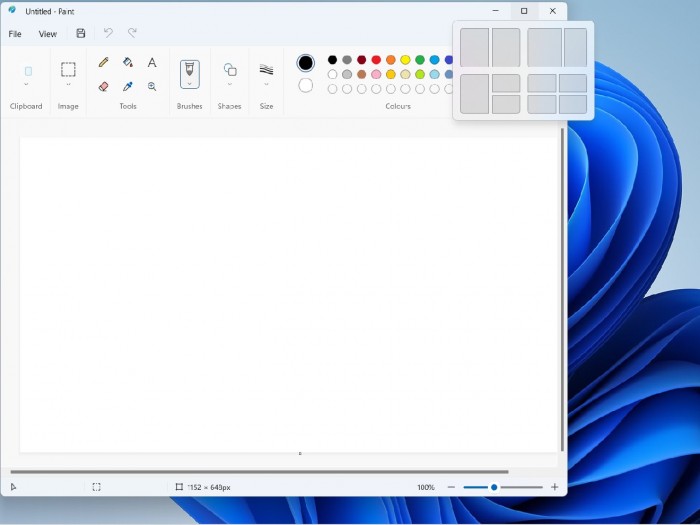This screenshot has height=525, width=700.
Task: Select the Color picker eyedropper
Action: (x=128, y=87)
